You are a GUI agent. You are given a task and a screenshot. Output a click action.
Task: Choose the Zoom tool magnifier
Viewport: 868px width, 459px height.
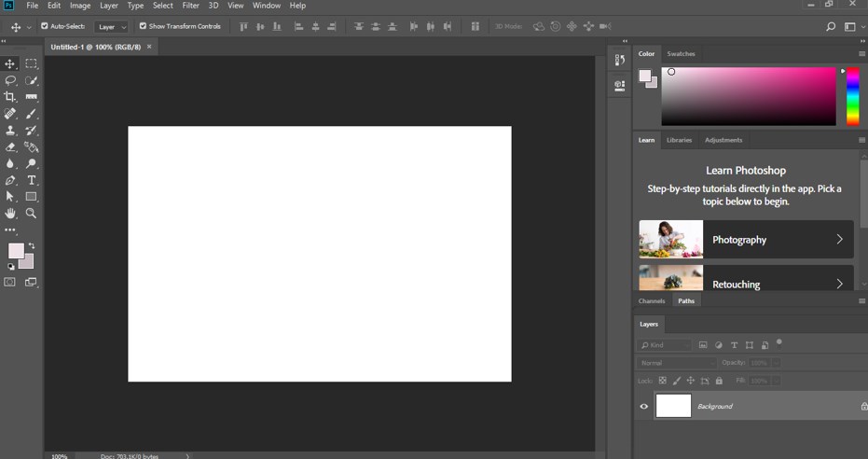coord(32,214)
